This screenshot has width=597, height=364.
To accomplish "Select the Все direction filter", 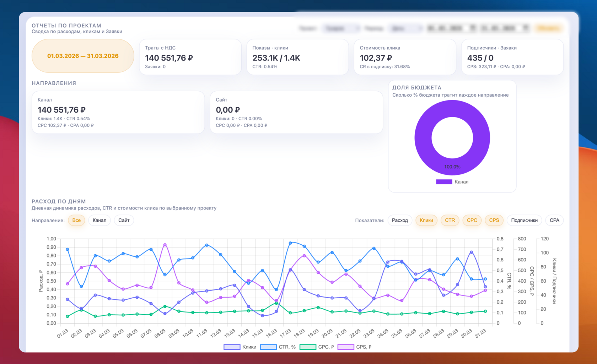I will point(76,220).
